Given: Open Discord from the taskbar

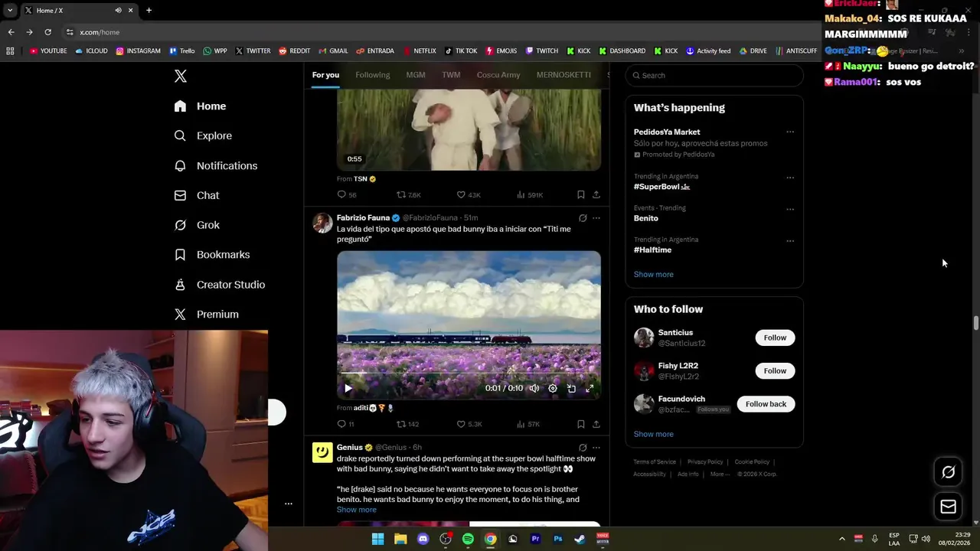Looking at the screenshot, I should (x=423, y=539).
